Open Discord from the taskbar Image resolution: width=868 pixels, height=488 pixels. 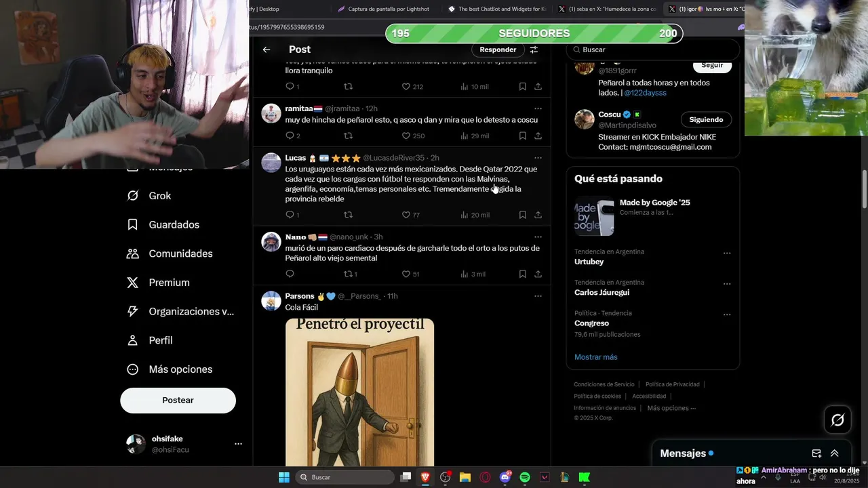coord(505,477)
